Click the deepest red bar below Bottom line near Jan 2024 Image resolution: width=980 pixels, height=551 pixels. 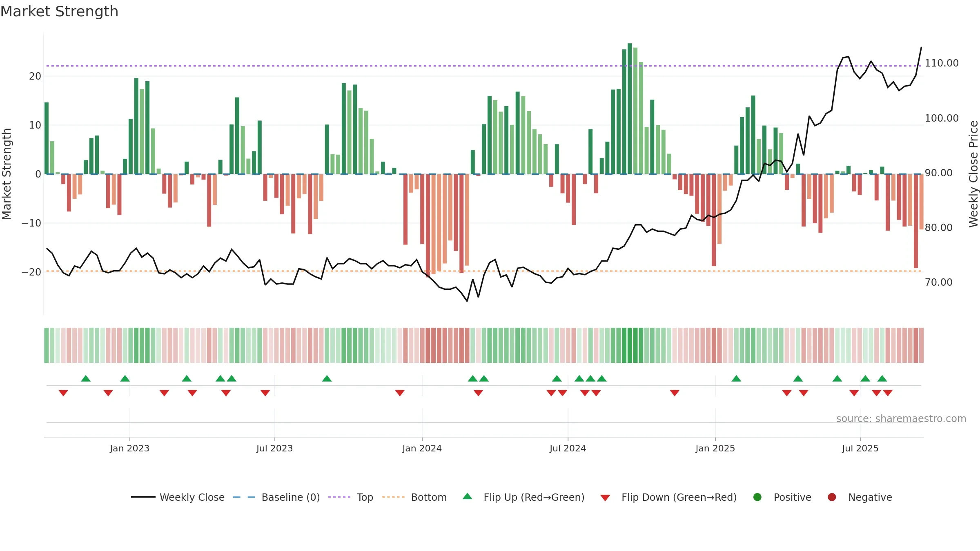click(x=428, y=226)
